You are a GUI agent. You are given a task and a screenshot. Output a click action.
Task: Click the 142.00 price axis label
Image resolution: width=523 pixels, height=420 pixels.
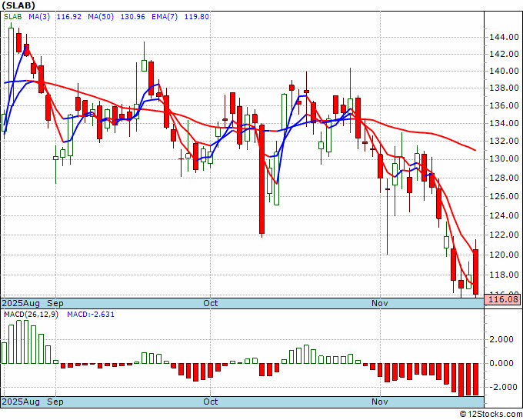coord(504,54)
